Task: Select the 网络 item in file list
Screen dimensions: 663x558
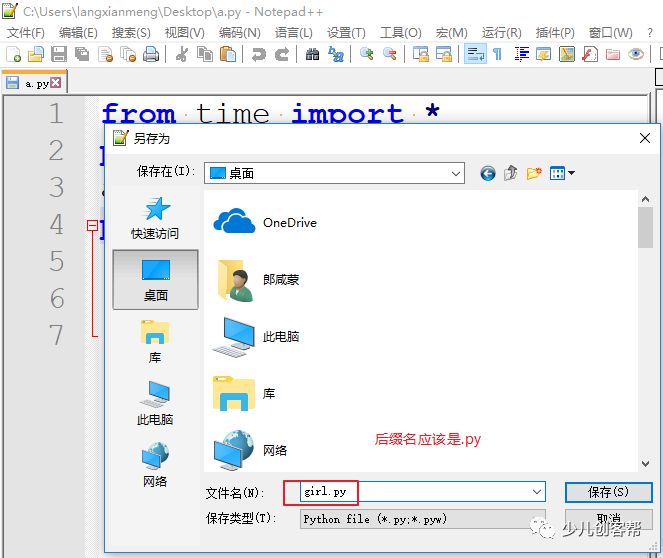Action: click(250, 450)
